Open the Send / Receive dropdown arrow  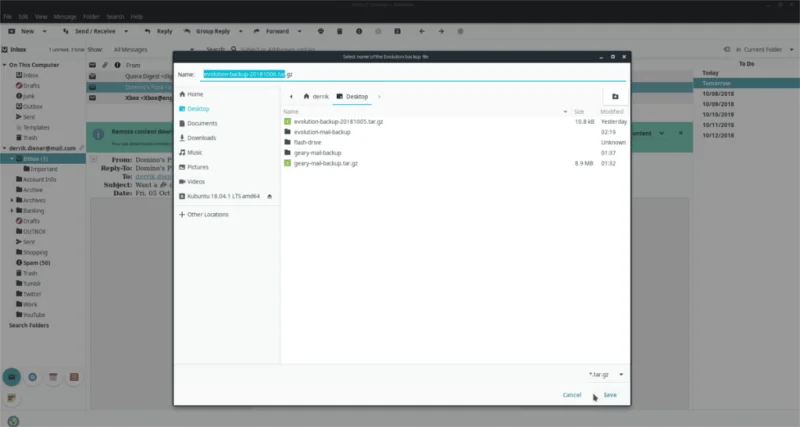pyautogui.click(x=126, y=31)
